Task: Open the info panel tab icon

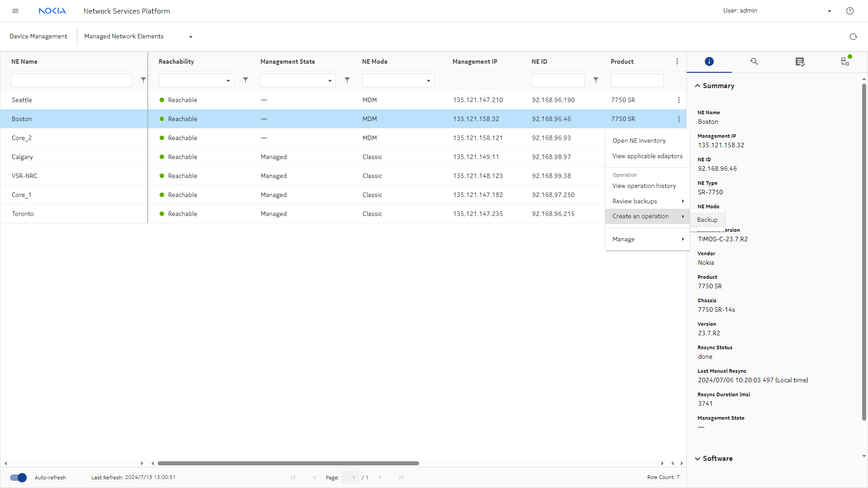Action: (709, 61)
